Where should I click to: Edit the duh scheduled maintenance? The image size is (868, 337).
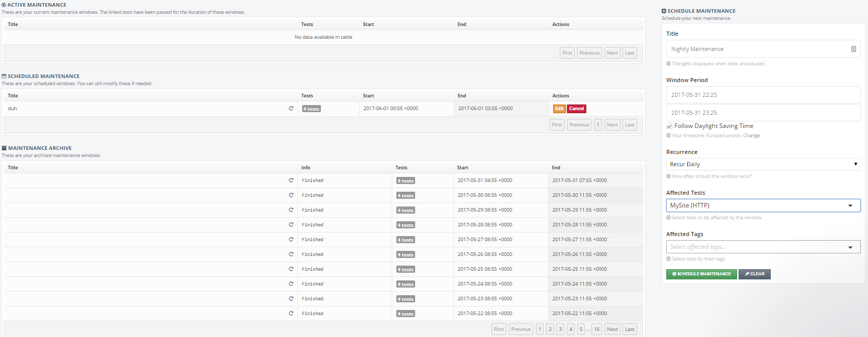(x=559, y=109)
